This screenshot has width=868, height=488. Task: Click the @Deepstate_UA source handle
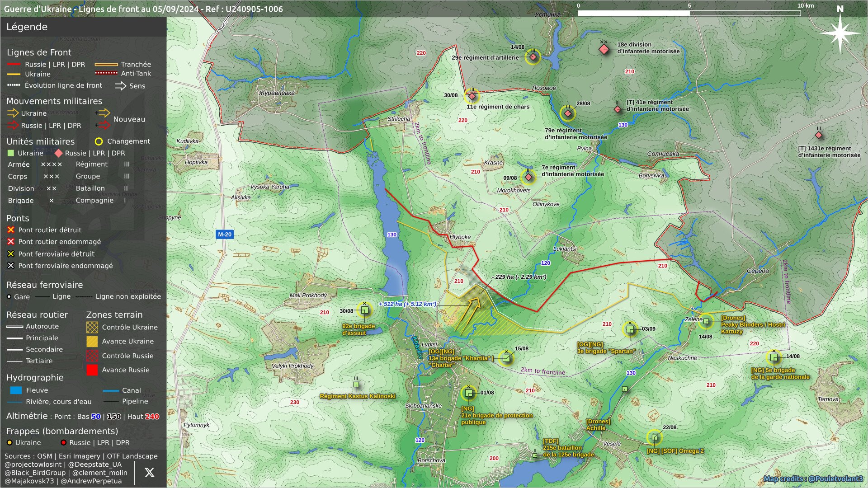tap(94, 465)
